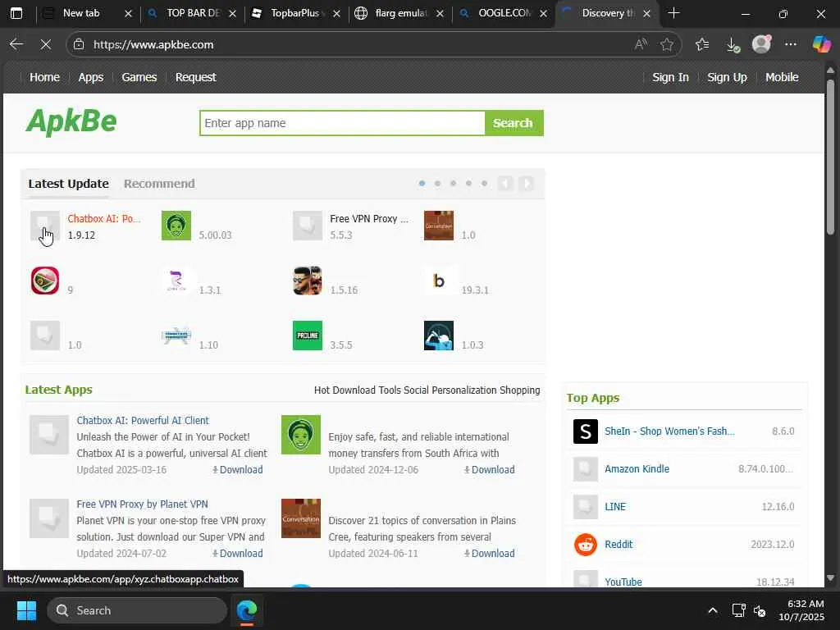The image size is (840, 630).
Task: Open the network status tray icon
Action: [739, 610]
